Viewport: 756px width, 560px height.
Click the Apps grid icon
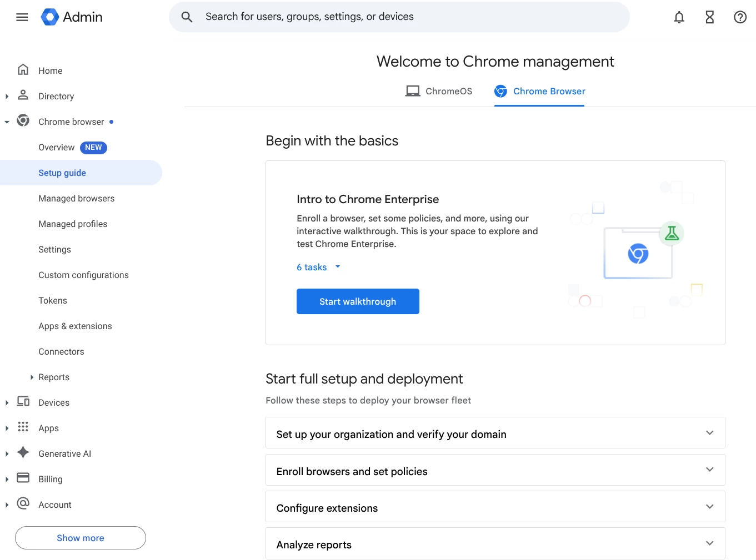pos(23,427)
